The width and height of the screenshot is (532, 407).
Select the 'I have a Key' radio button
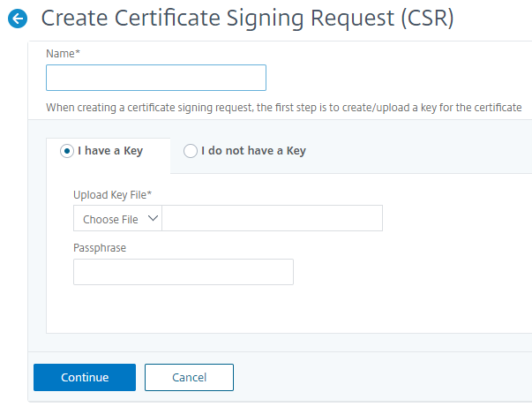[x=66, y=151]
